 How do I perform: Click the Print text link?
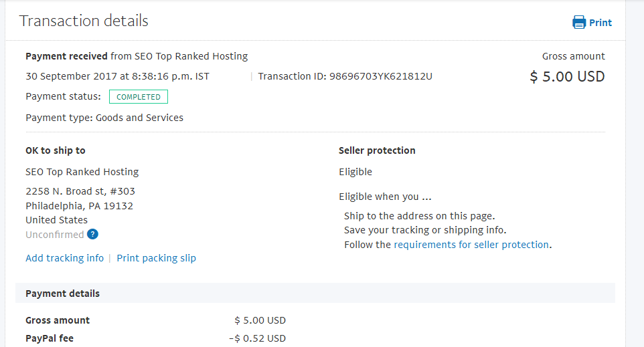coord(600,22)
